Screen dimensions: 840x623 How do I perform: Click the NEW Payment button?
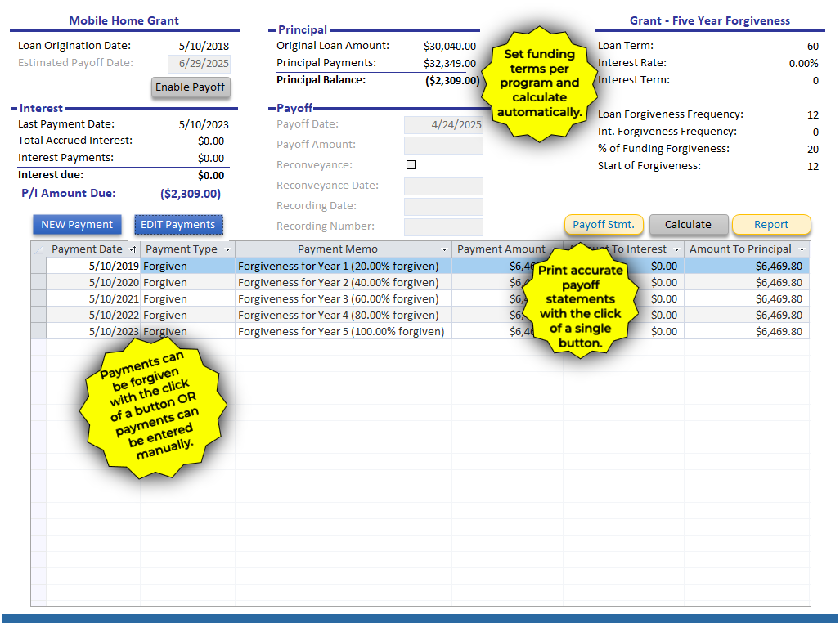(x=77, y=225)
